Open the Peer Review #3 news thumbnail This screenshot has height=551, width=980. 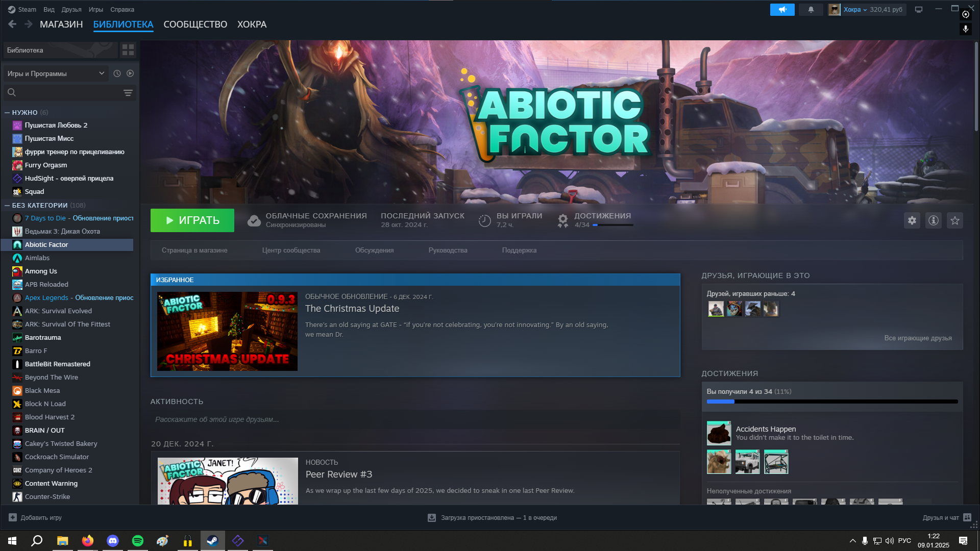coord(228,481)
